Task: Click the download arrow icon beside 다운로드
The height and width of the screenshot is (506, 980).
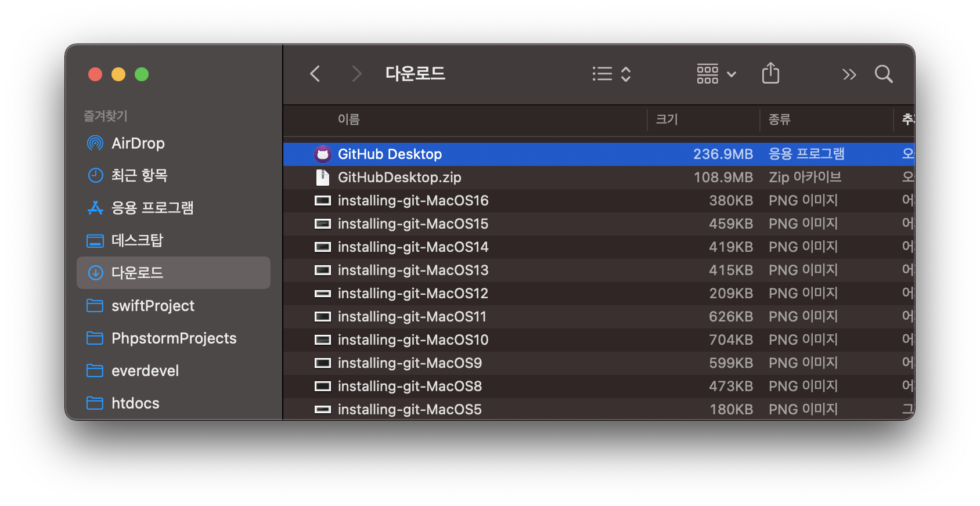Action: [95, 273]
